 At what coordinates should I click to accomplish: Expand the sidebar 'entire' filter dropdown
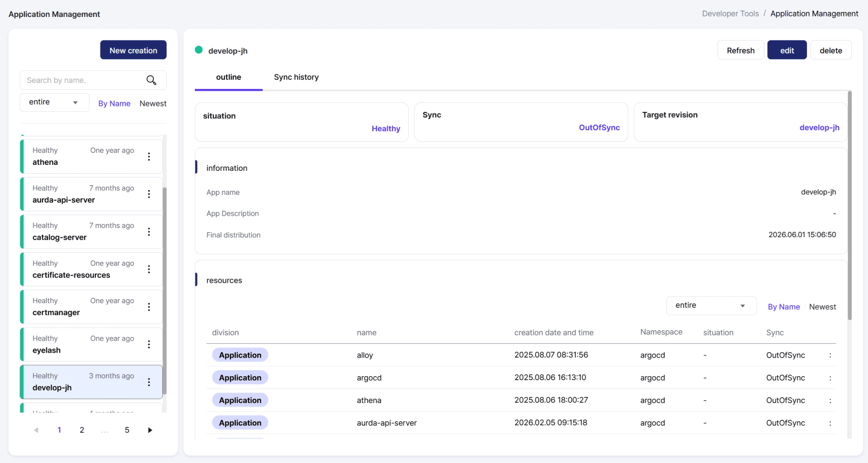[x=54, y=102]
